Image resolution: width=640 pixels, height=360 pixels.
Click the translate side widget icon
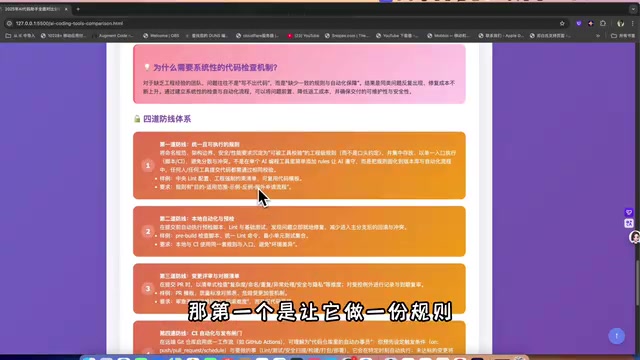(629, 223)
